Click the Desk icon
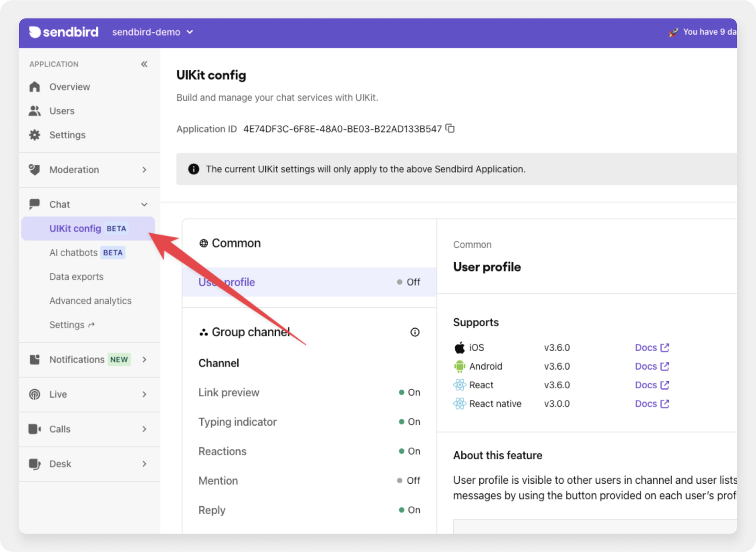Image resolution: width=756 pixels, height=552 pixels. (35, 464)
